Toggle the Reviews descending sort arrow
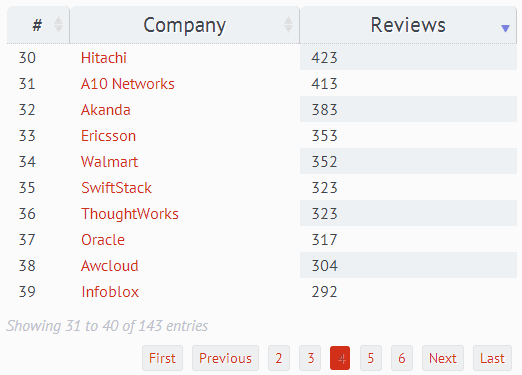This screenshot has height=375, width=522. 505,28
